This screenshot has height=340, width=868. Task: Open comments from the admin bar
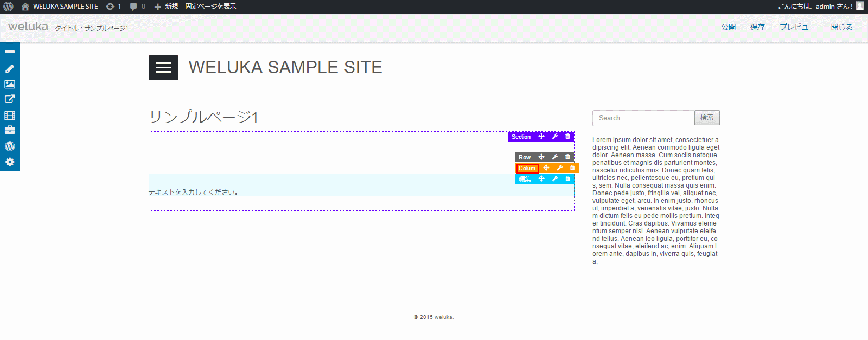[138, 7]
